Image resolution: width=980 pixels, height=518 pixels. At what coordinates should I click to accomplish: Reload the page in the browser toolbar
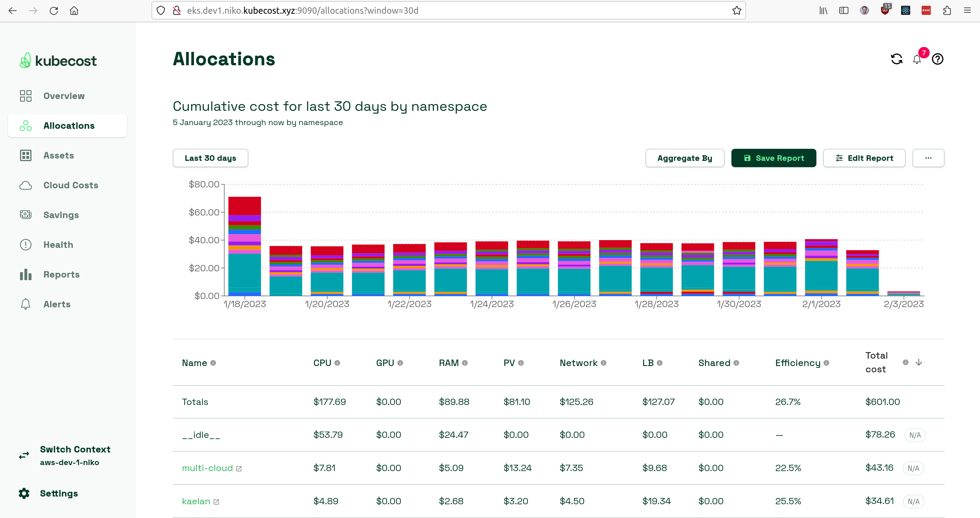54,10
